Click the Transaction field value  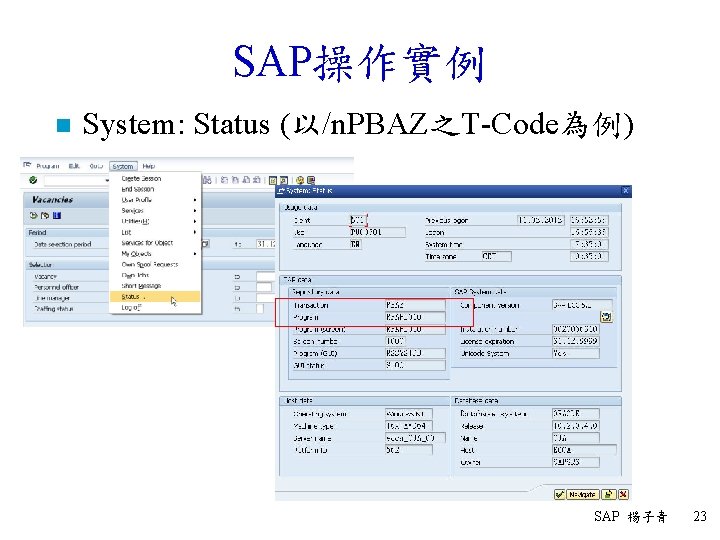click(415, 305)
